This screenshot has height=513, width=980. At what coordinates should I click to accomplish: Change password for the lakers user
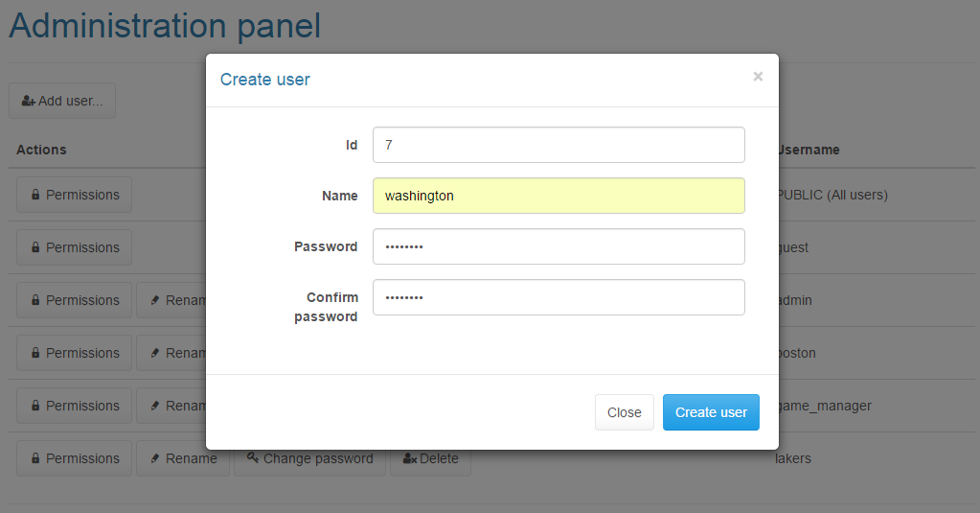(309, 458)
